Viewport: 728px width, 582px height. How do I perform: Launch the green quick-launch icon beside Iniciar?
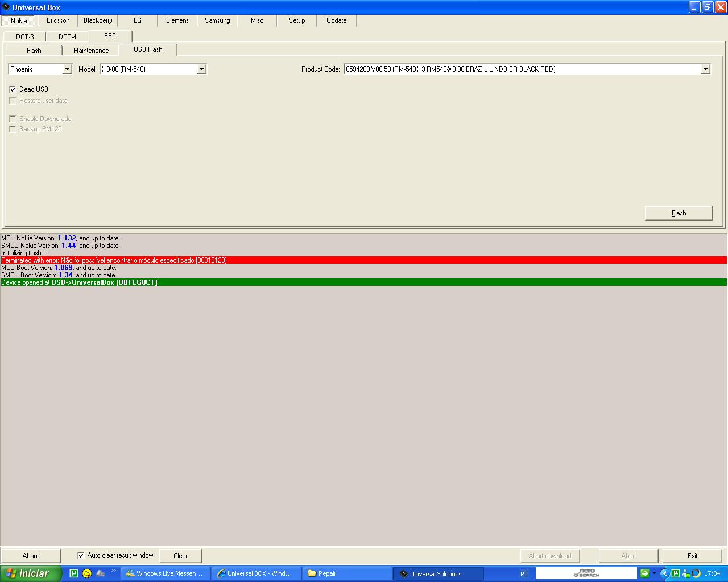click(73, 573)
